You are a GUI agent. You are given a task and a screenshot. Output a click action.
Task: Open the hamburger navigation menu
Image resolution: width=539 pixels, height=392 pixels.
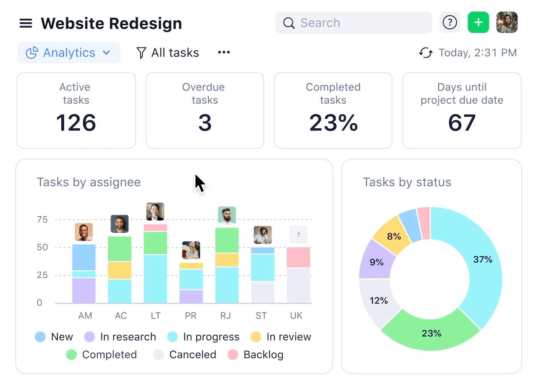click(x=26, y=23)
